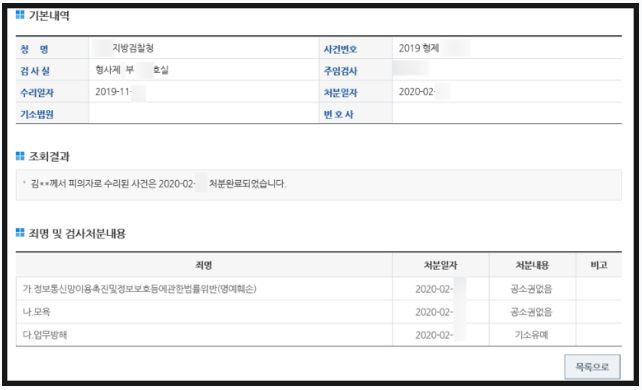
Task: Click the 다.업무방해 charge row
Action: pyautogui.click(x=319, y=335)
